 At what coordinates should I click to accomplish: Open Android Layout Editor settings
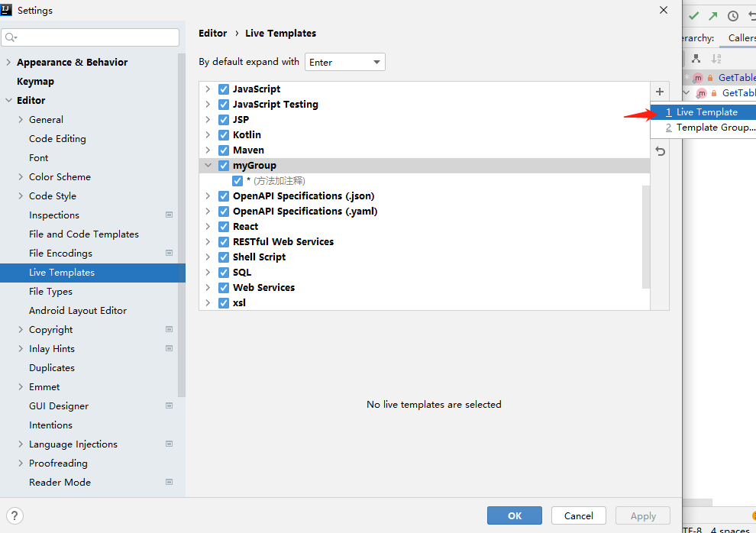click(78, 311)
